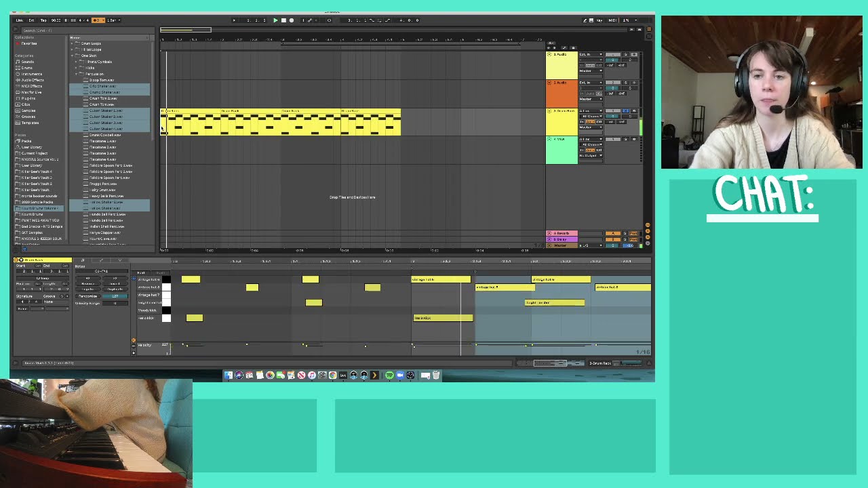Open the Plug-ins category

point(28,98)
